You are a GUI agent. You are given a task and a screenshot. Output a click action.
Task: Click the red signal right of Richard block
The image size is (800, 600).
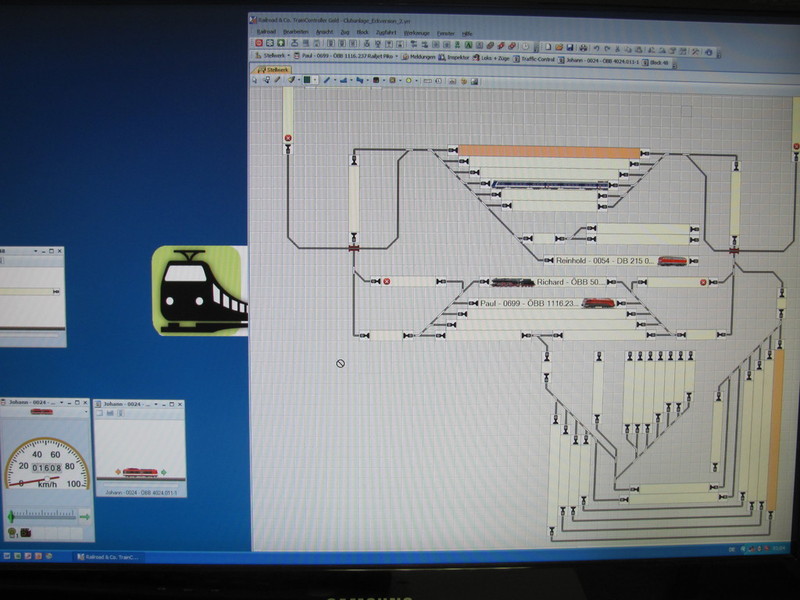click(703, 283)
